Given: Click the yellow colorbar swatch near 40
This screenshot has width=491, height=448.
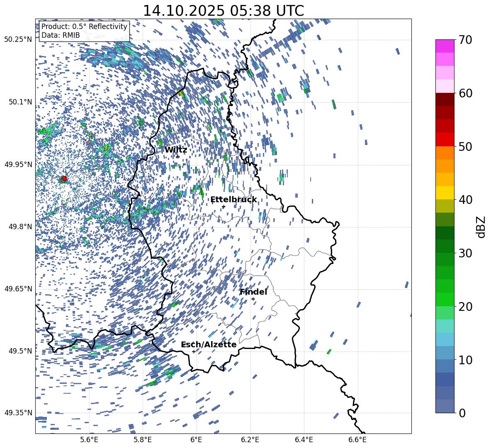Looking at the screenshot, I should coord(445,193).
